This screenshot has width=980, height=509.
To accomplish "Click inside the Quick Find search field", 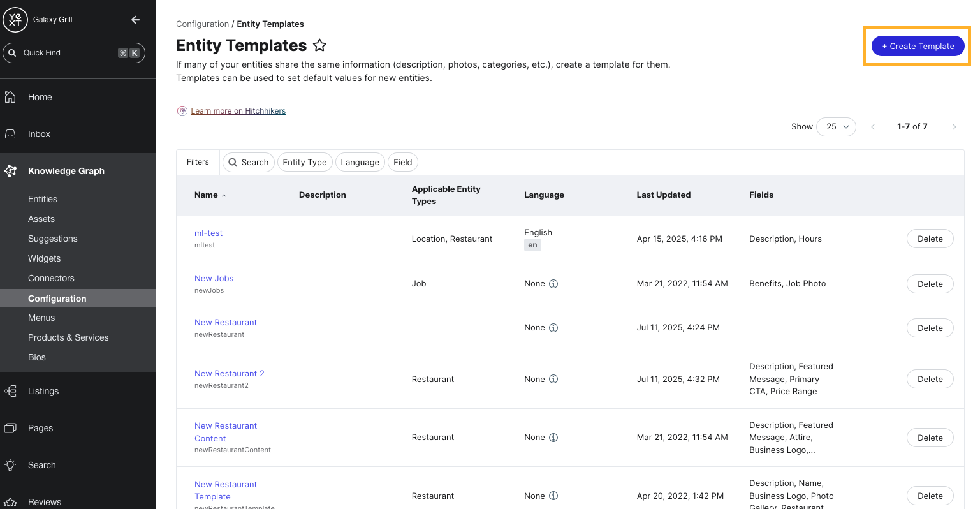I will click(70, 52).
